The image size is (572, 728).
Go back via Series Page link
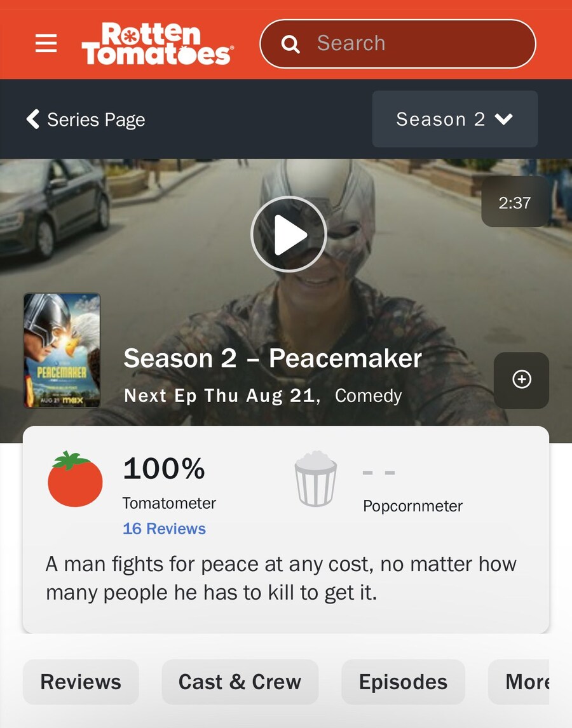click(96, 120)
